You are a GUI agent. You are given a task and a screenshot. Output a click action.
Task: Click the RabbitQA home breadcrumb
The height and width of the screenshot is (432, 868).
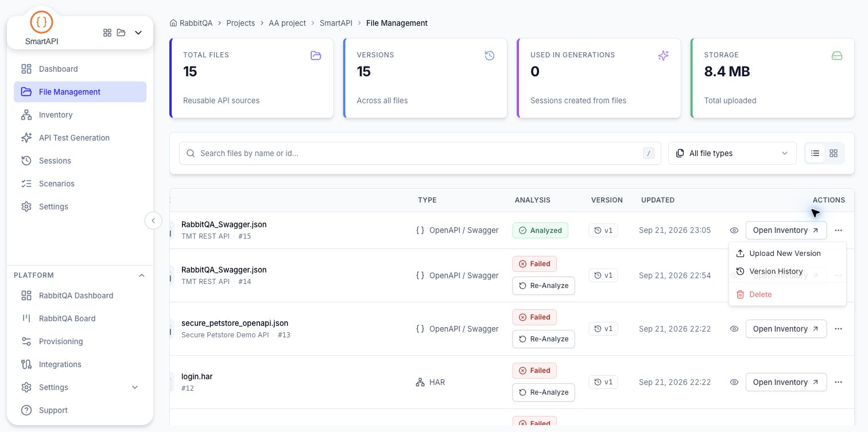pyautogui.click(x=191, y=23)
